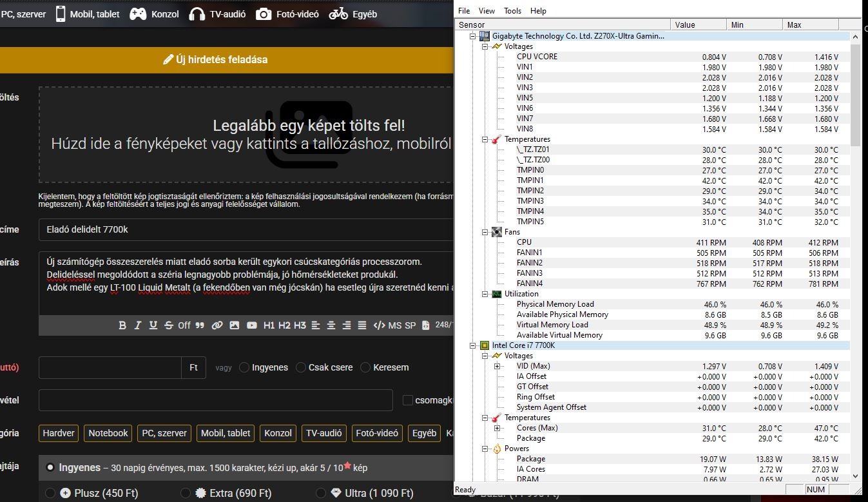This screenshot has height=502, width=868.
Task: Tick the csomagküldés checkbox
Action: [x=407, y=400]
